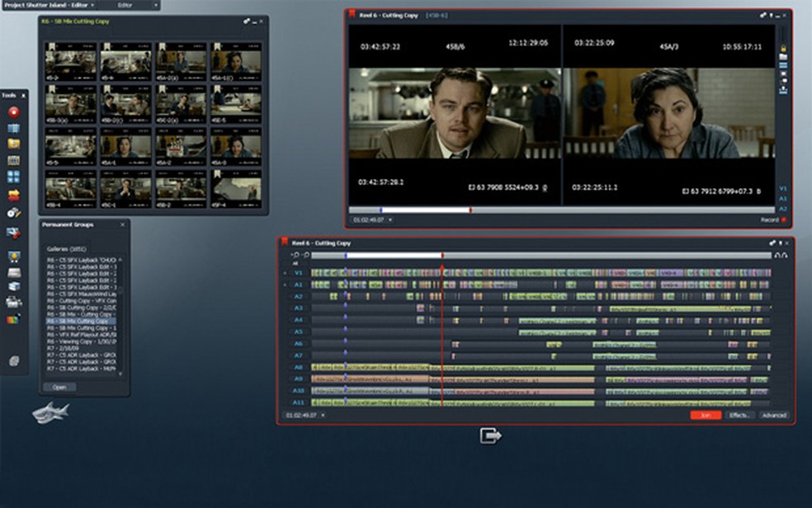Screen dimensions: 812x508
Task: Click the red playhead marker on timeline
Action: click(x=441, y=266)
